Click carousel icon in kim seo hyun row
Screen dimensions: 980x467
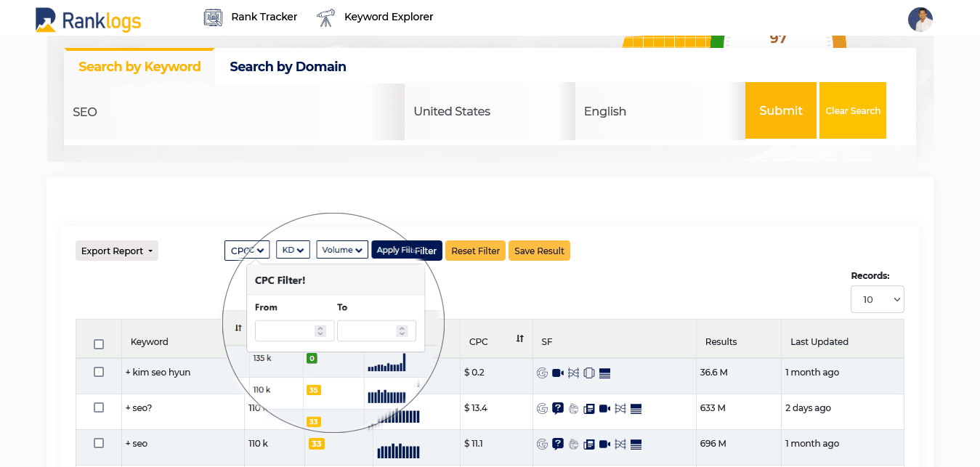pos(589,373)
